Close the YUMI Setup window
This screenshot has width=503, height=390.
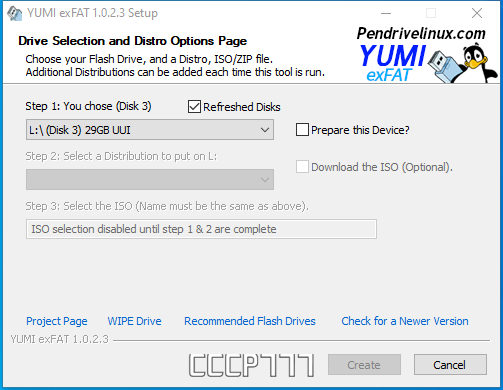[477, 13]
